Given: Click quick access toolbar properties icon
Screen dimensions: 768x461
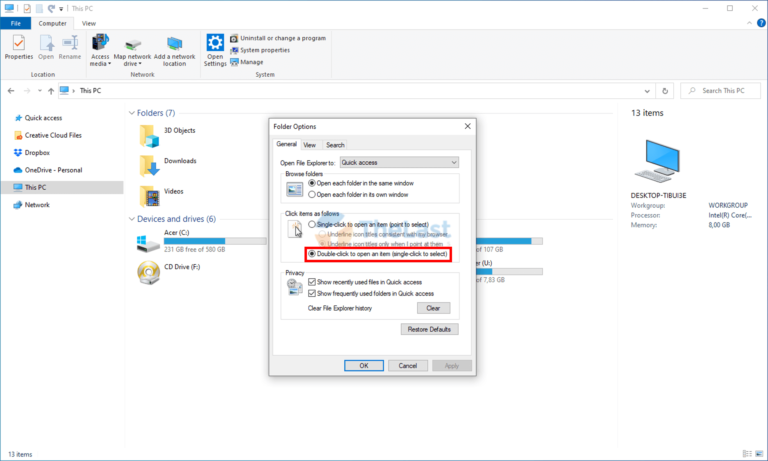Looking at the screenshot, I should coord(27,8).
